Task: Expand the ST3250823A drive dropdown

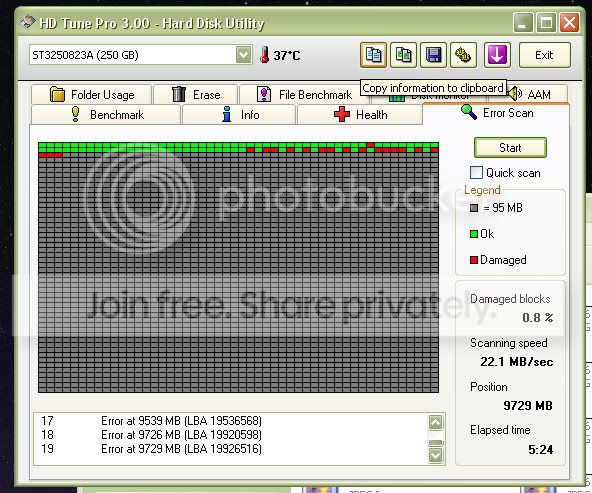Action: tap(244, 55)
